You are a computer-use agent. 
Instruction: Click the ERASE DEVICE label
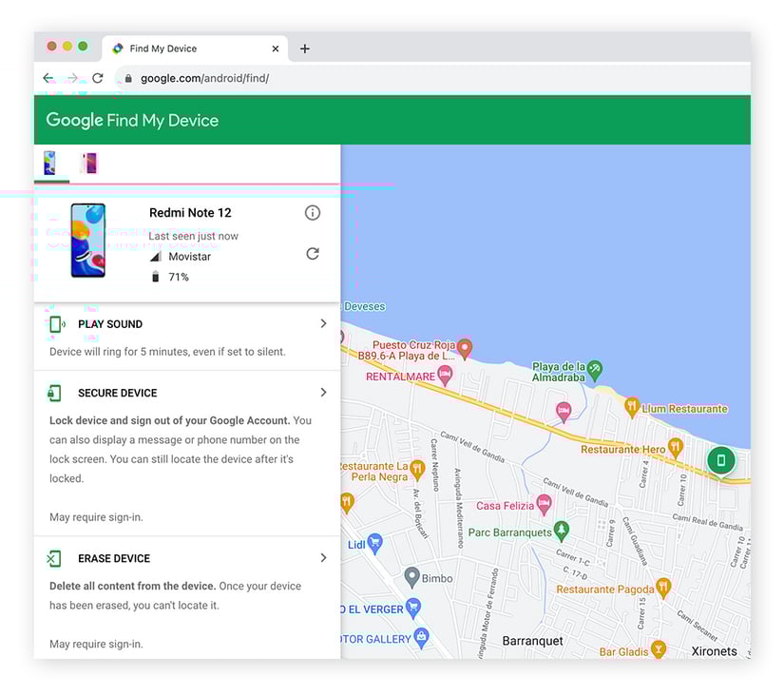(x=114, y=558)
